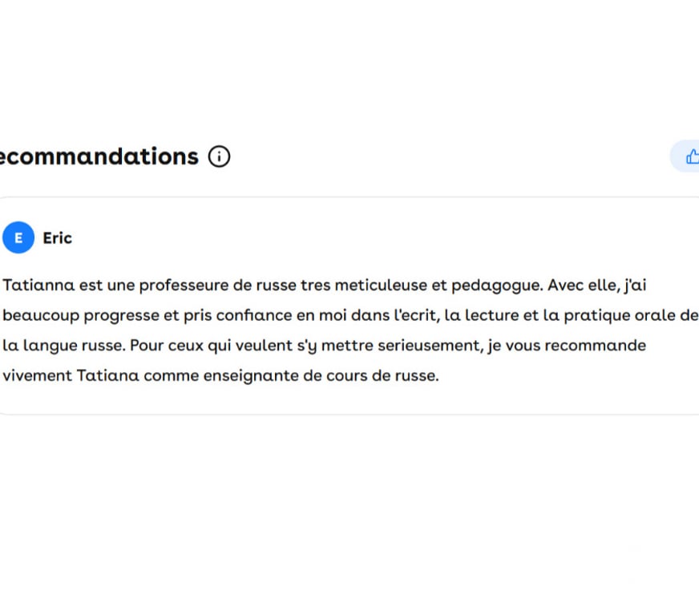699x616 pixels.
Task: Open Eric's blue avatar circle
Action: tap(18, 237)
